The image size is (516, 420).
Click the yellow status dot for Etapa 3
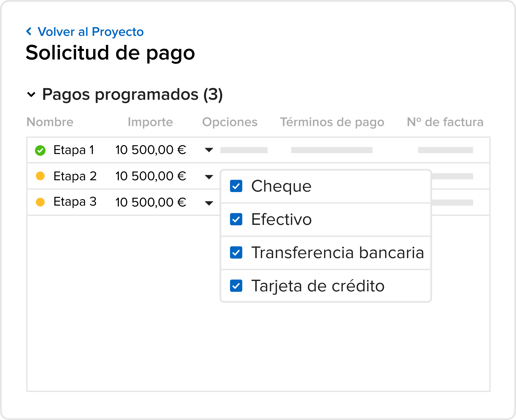(x=40, y=202)
